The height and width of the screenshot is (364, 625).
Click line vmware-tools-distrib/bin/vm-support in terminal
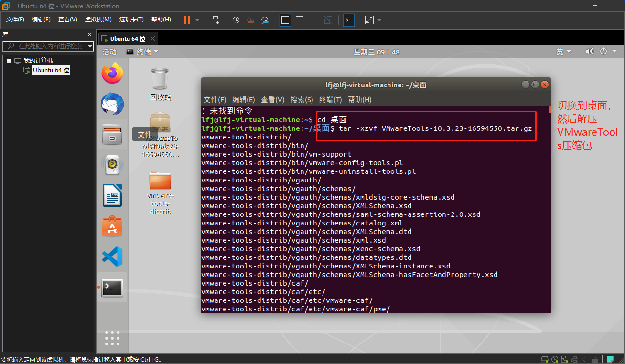276,154
